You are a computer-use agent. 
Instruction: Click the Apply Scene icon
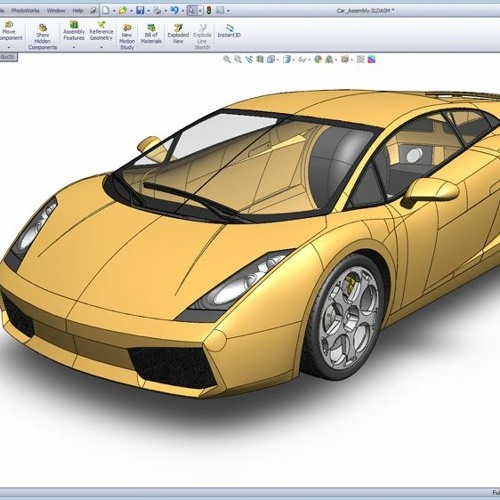pos(329,59)
